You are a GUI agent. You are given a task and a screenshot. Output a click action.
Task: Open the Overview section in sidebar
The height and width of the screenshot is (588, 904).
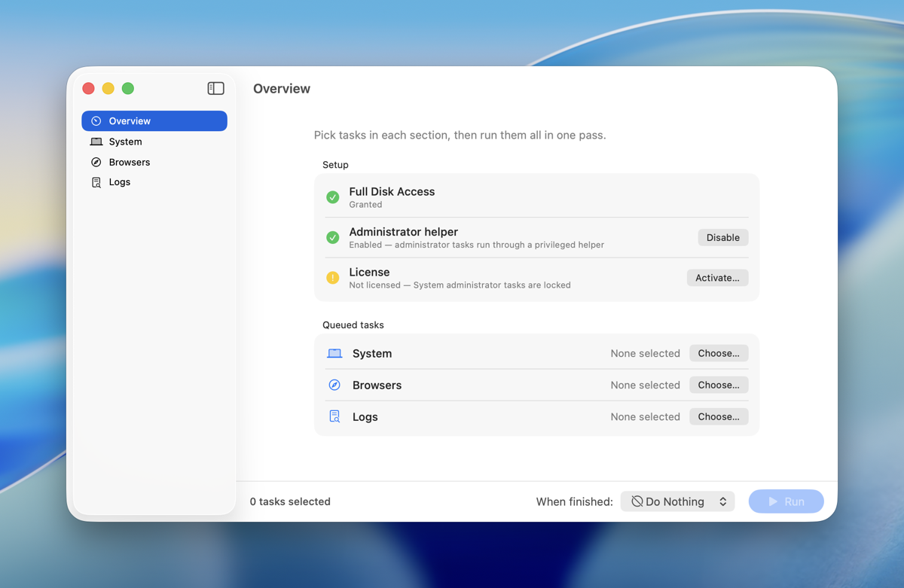[x=154, y=121]
